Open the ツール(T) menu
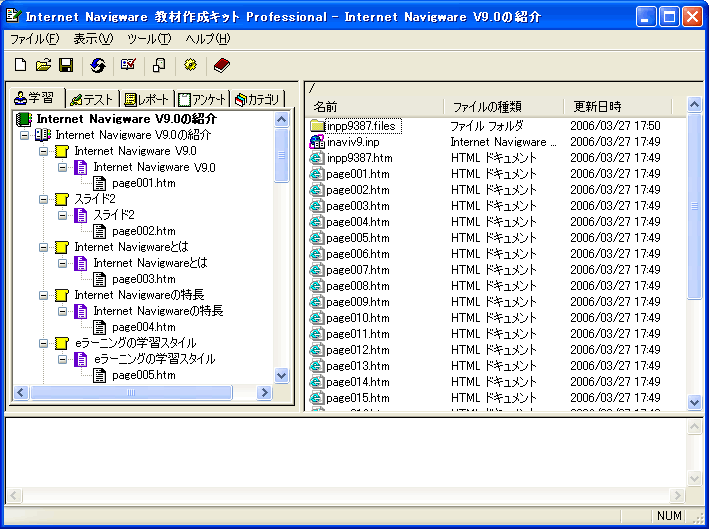709x529 pixels. tap(149, 39)
